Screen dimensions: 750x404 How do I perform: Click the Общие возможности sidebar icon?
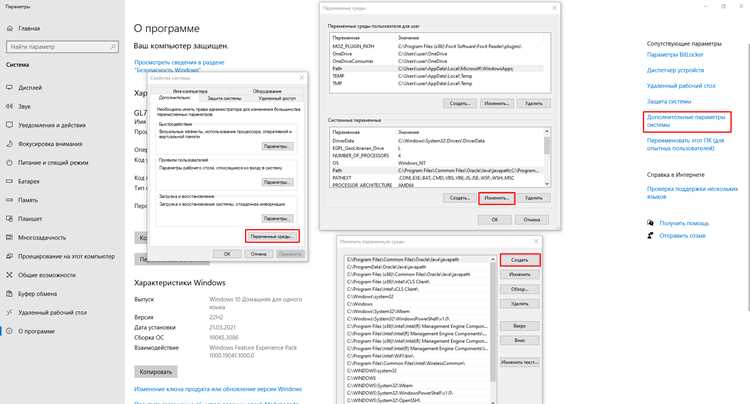(x=10, y=275)
